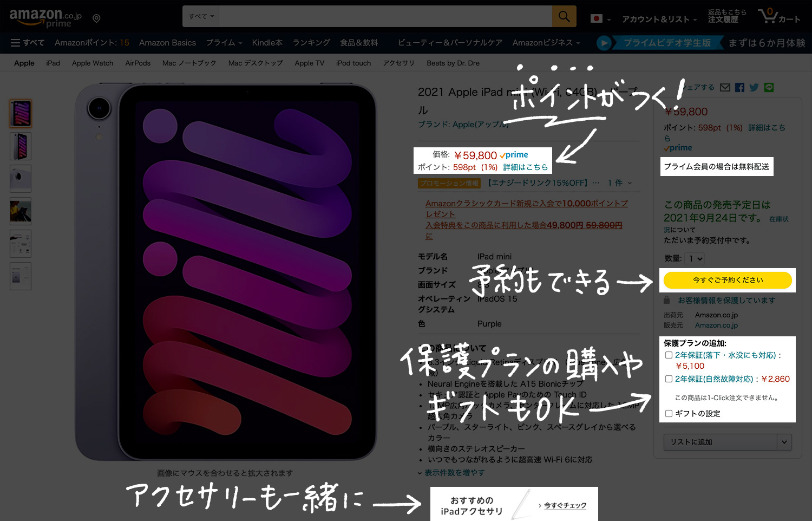This screenshot has width=812, height=521.
Task: Enable the ギフトの設定 checkbox
Action: pos(669,413)
